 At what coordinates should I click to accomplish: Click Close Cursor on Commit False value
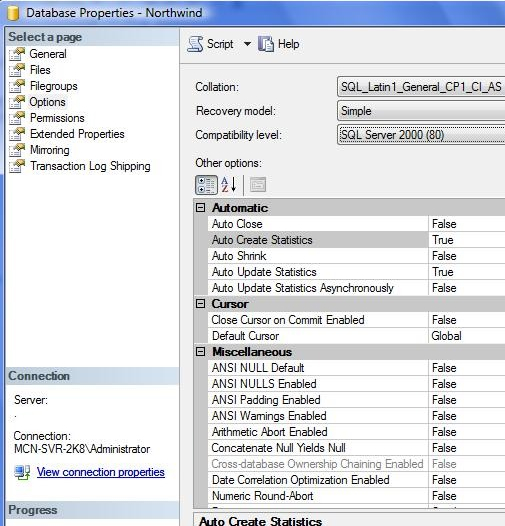click(x=467, y=320)
